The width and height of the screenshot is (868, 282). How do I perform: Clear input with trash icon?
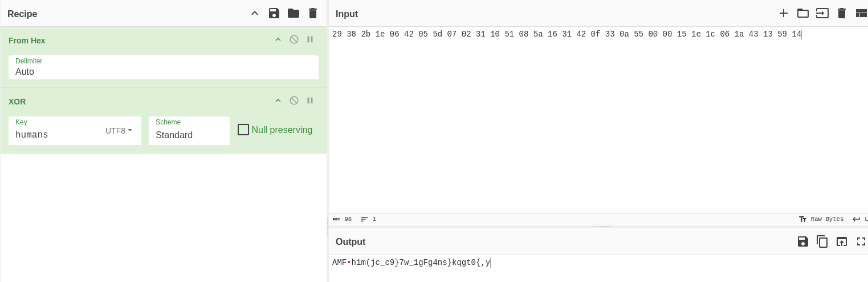[842, 13]
